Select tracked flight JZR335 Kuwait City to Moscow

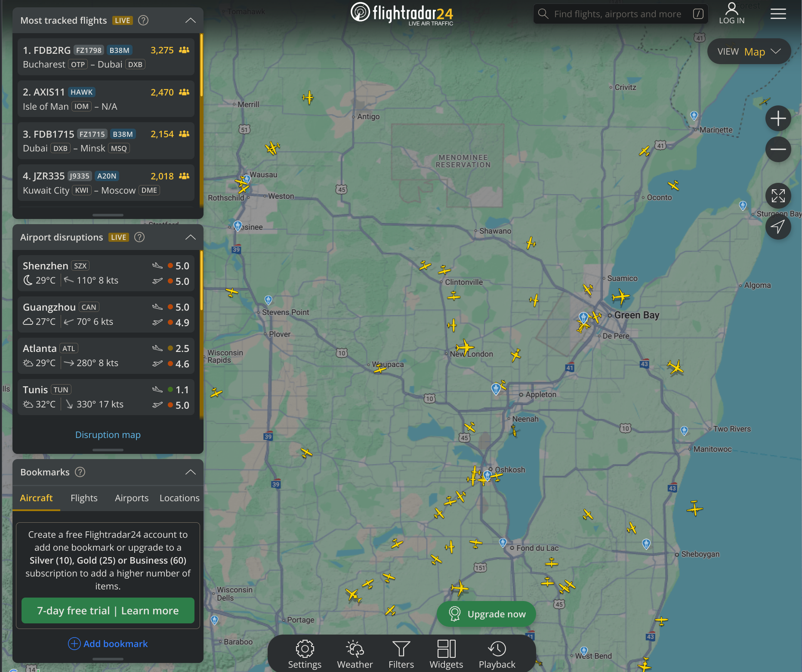click(106, 183)
